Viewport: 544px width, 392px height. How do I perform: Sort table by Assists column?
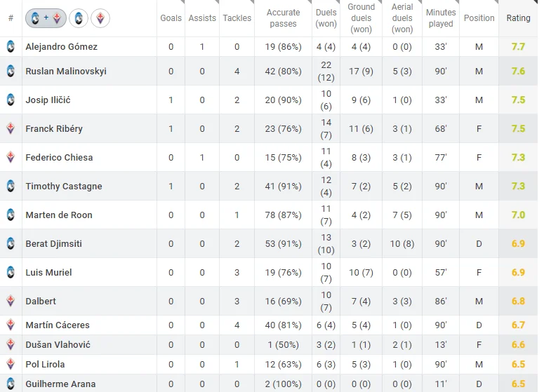coord(202,18)
